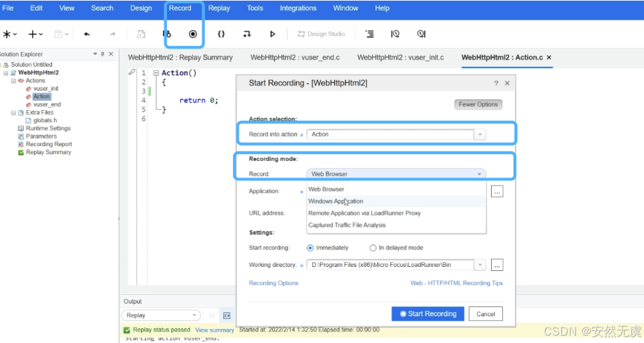Open Working directory dropdown arrow

(x=480, y=265)
